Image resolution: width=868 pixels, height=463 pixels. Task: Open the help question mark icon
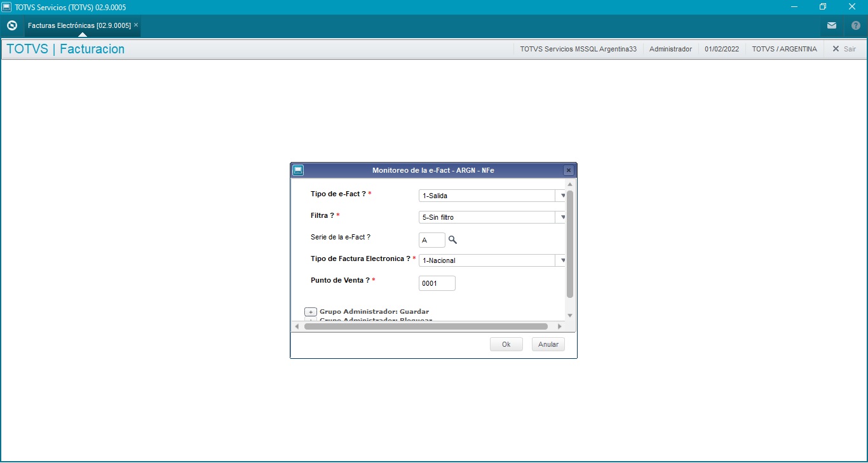click(x=856, y=25)
